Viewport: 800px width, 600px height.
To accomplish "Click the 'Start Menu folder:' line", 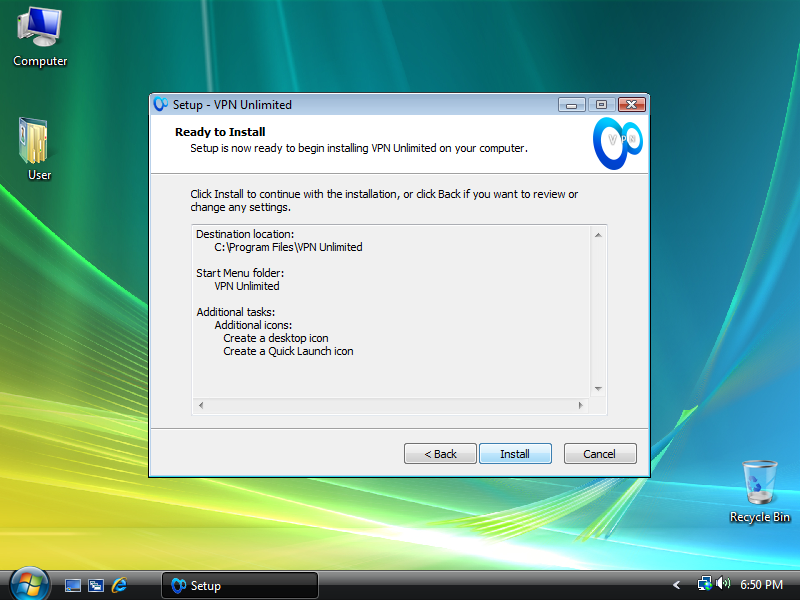I will [x=240, y=273].
